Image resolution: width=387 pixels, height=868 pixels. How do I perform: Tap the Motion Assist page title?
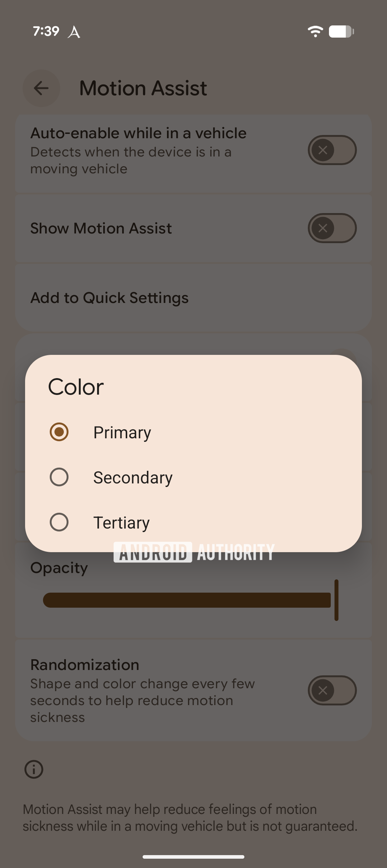point(143,88)
